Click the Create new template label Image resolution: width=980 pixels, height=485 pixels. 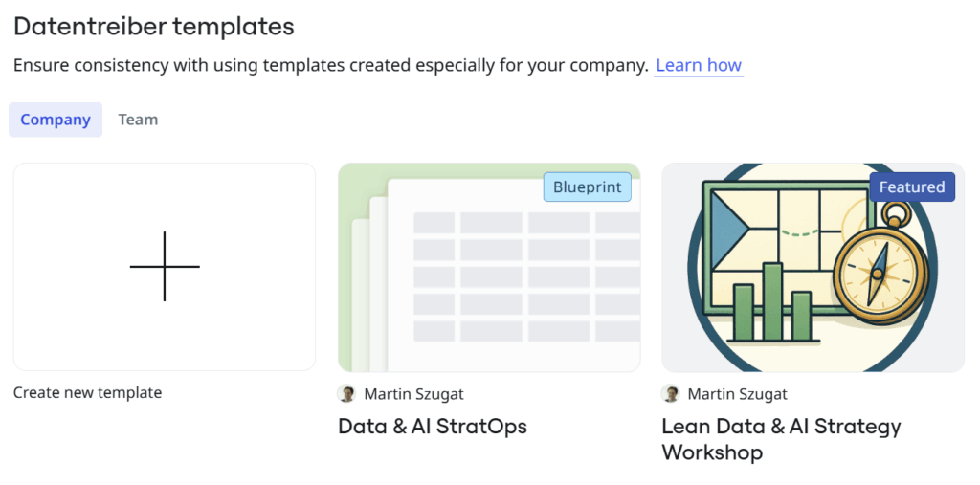87,392
